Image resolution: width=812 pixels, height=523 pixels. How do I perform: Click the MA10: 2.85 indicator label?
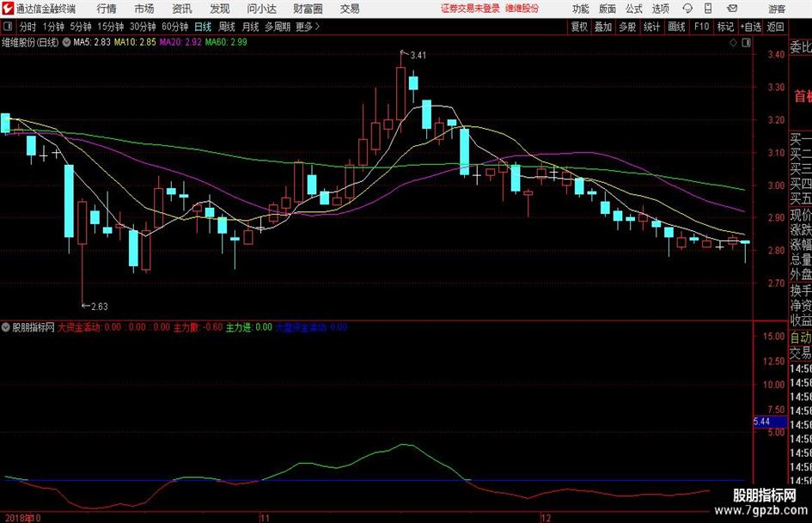pyautogui.click(x=135, y=42)
